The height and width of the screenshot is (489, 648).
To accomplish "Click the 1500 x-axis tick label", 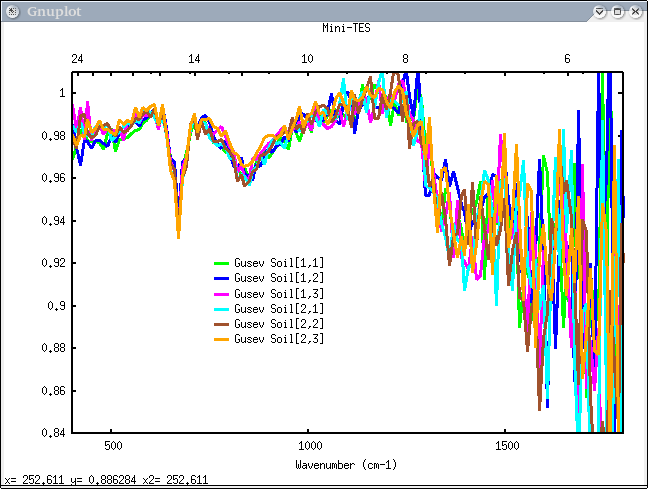I will click(x=507, y=446).
